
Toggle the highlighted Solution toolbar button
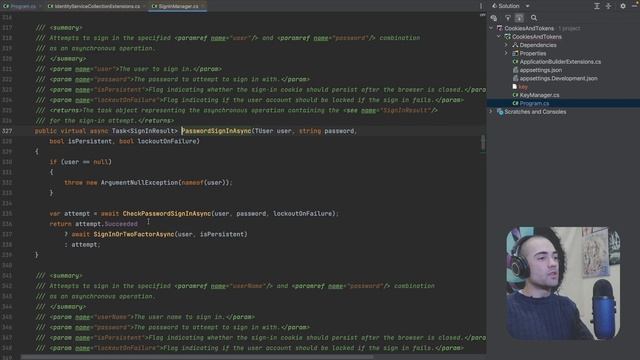tap(519, 18)
